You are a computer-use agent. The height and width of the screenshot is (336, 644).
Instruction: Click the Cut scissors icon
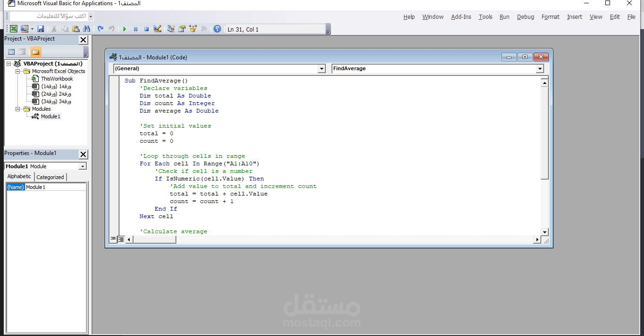[54, 29]
